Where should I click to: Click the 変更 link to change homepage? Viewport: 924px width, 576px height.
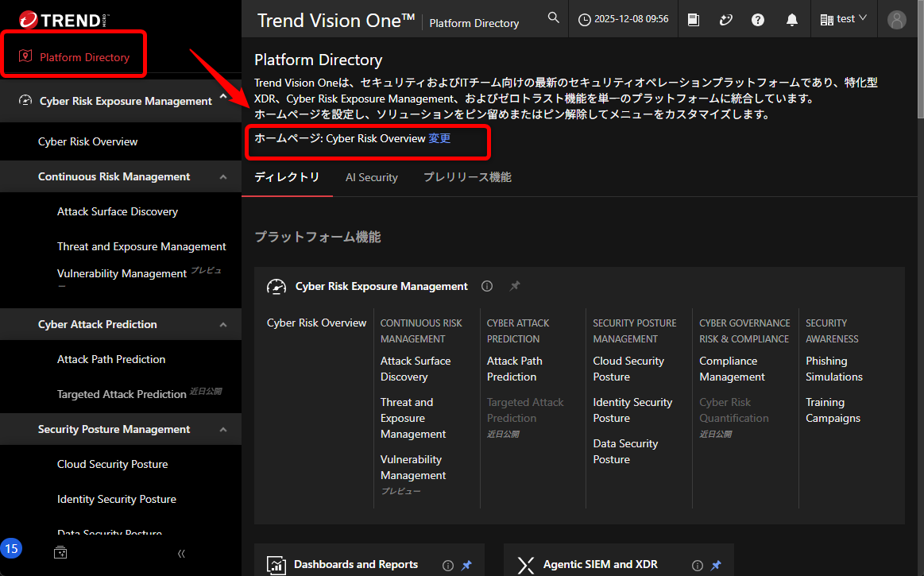coord(439,138)
